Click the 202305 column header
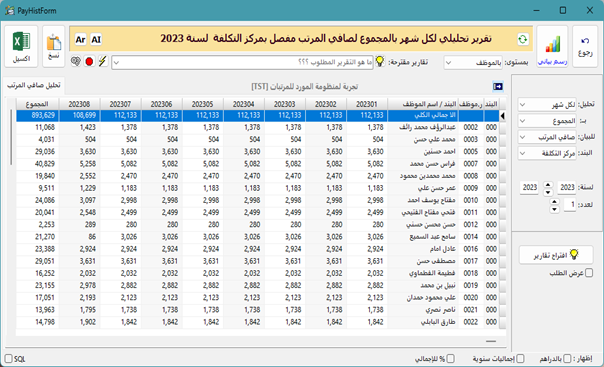The width and height of the screenshot is (604, 367). point(203,104)
